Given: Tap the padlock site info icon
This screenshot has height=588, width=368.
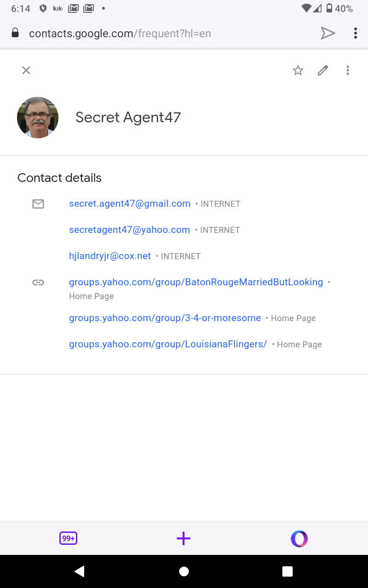Looking at the screenshot, I should 15,33.
